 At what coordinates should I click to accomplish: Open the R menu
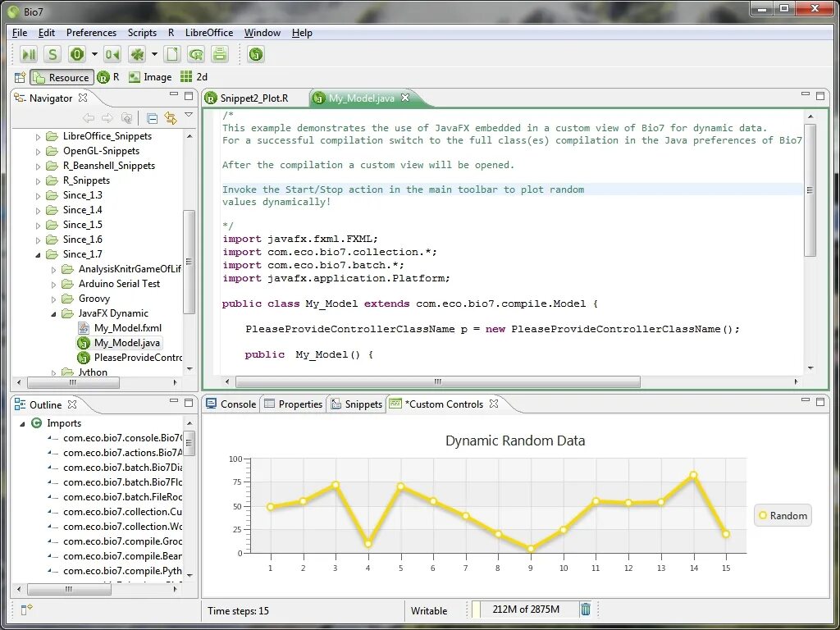point(171,33)
